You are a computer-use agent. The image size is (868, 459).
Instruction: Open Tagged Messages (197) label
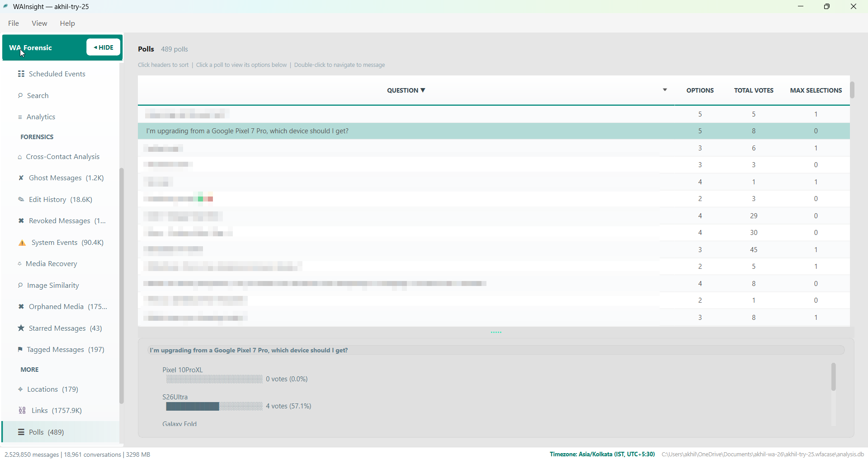click(x=66, y=350)
